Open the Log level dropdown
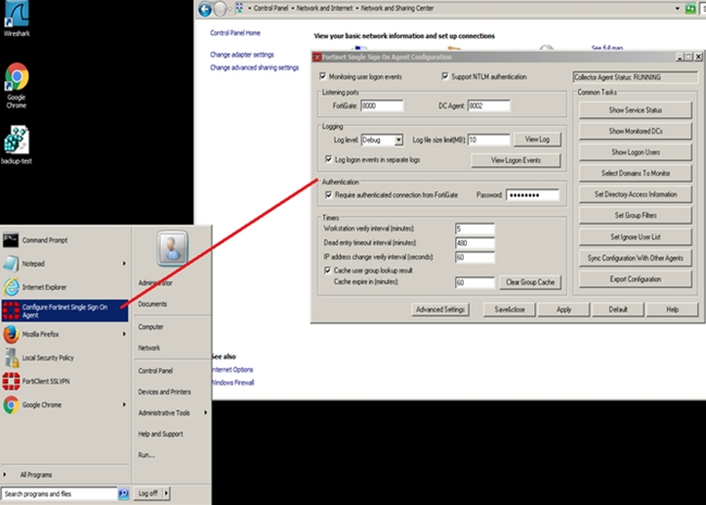Screen dimensions: 706x505 pyautogui.click(x=398, y=140)
